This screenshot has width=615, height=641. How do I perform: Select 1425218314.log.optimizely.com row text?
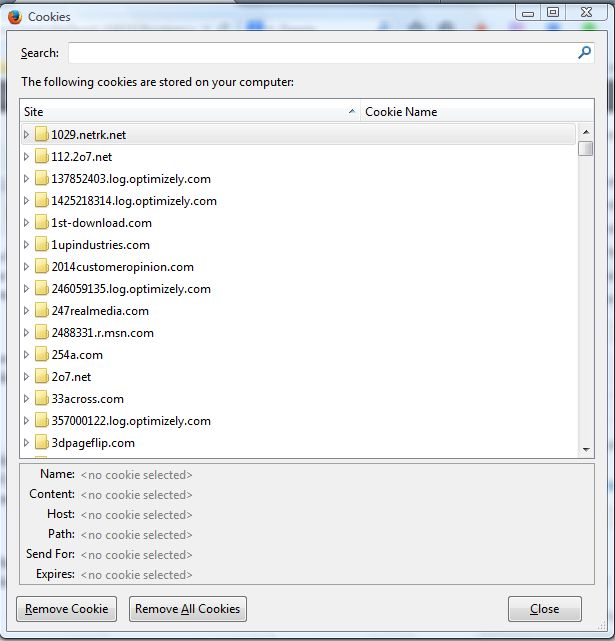[134, 201]
